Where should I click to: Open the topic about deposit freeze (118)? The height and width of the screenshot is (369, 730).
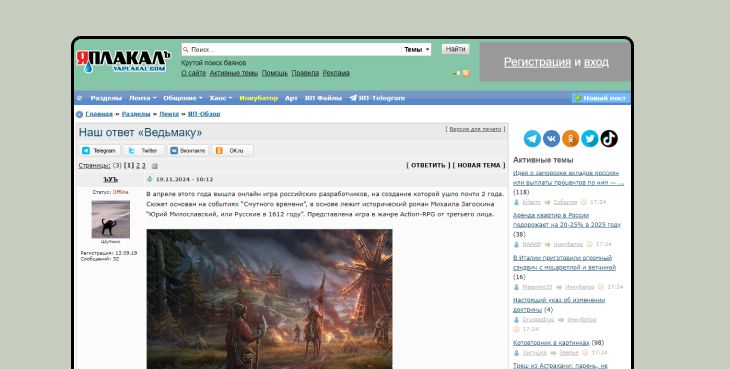[x=568, y=178]
